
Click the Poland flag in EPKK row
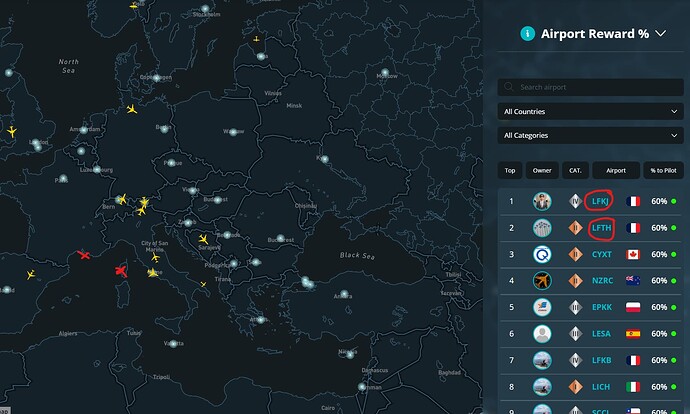tap(632, 308)
